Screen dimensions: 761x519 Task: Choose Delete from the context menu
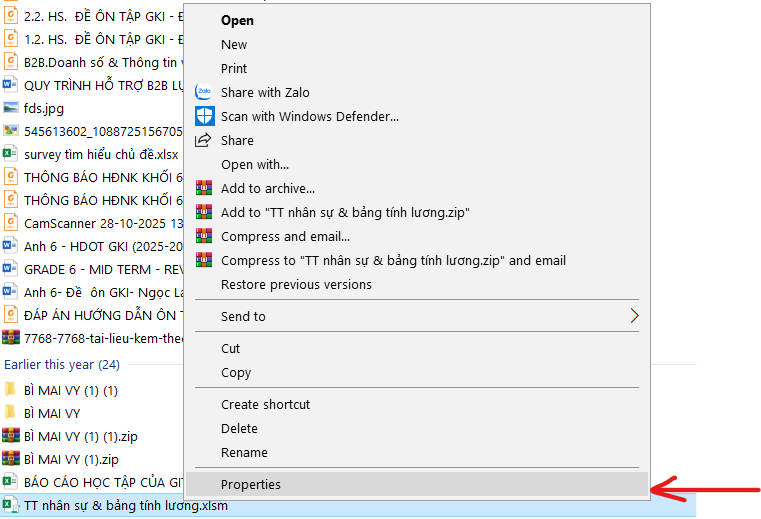click(x=417, y=428)
